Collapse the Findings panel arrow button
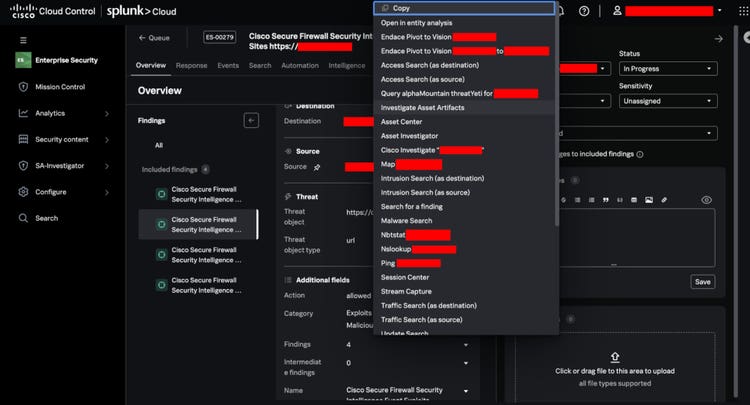 tap(251, 120)
